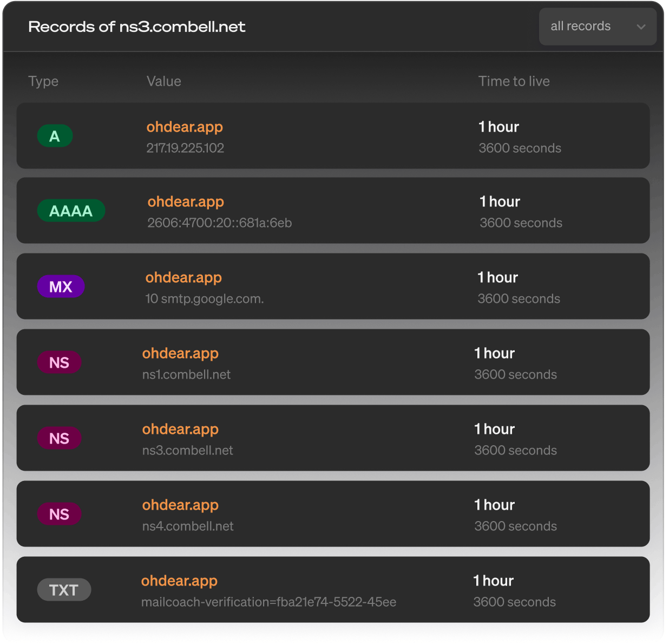Select the IPv6 address 2606:4700:20::681a:6eb
This screenshot has height=644, width=669.
point(219,223)
